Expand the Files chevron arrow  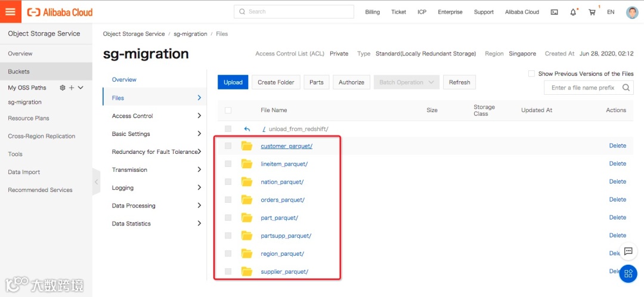[x=199, y=98]
